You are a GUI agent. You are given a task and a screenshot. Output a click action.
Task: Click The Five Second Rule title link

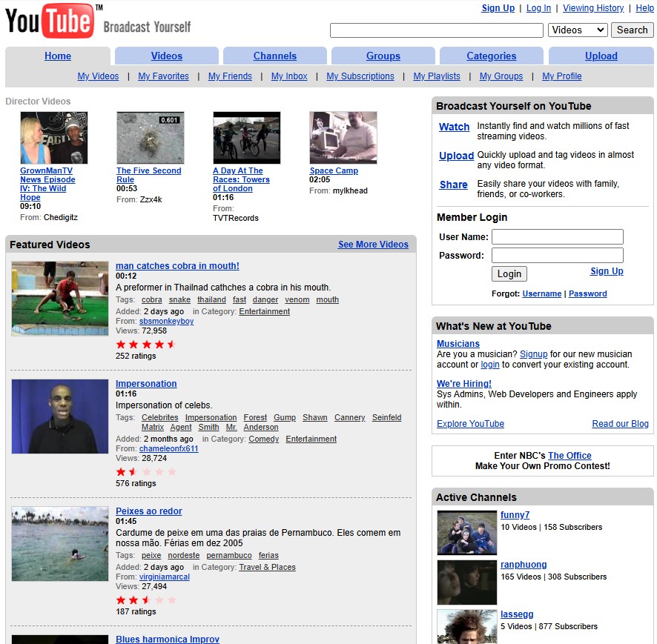[x=149, y=175]
